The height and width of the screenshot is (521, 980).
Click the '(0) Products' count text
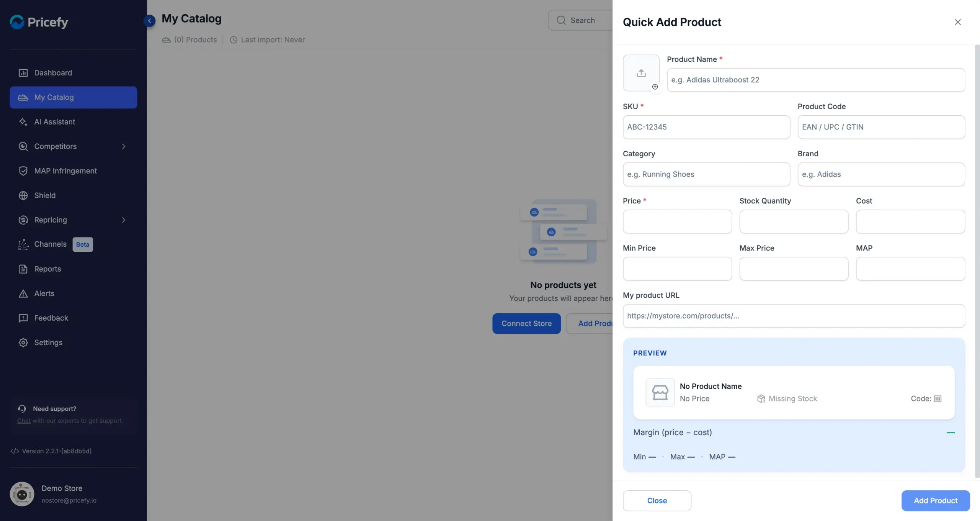[195, 40]
